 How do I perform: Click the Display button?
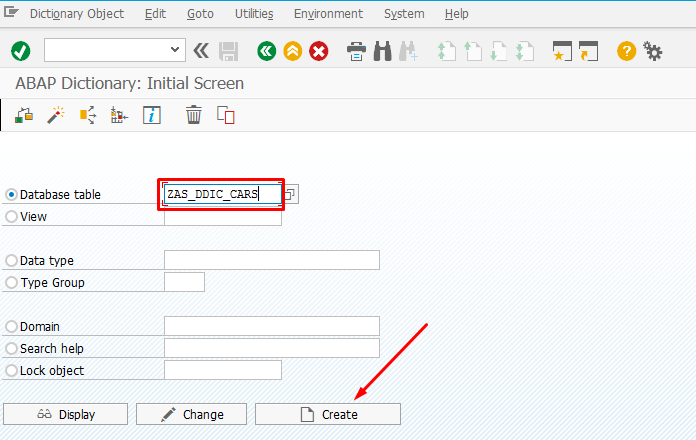coord(65,414)
